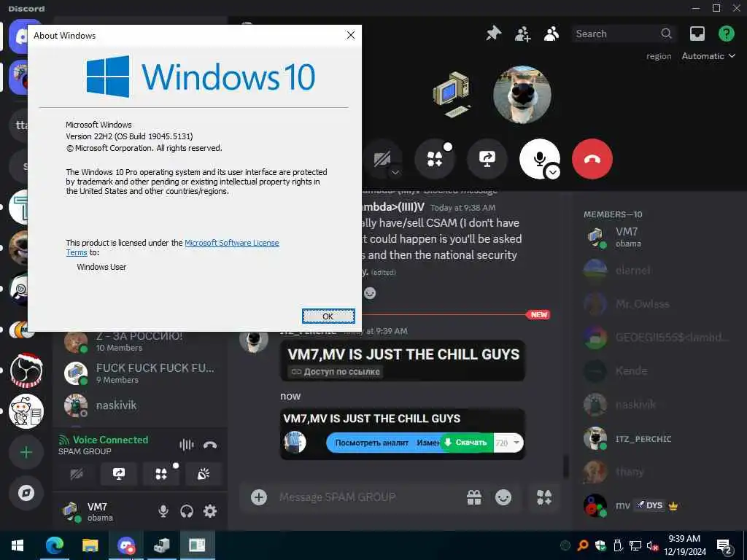Open camera options chevron

point(396,172)
